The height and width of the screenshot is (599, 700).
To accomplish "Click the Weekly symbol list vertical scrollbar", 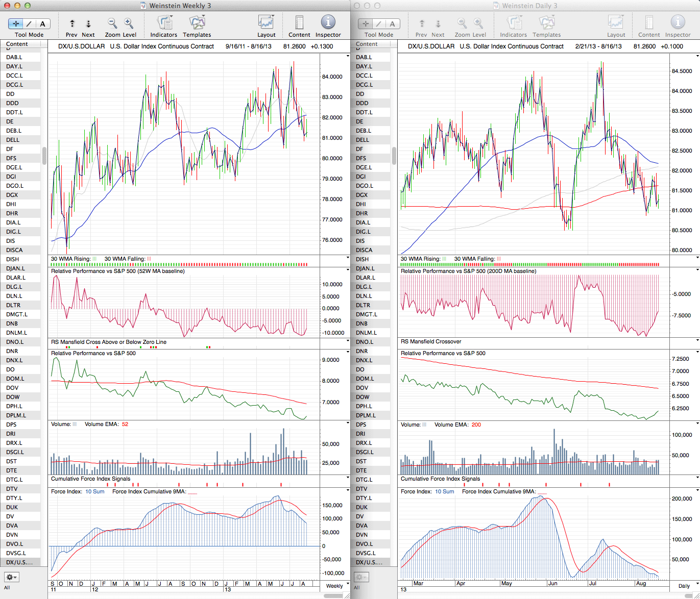I will click(44, 156).
